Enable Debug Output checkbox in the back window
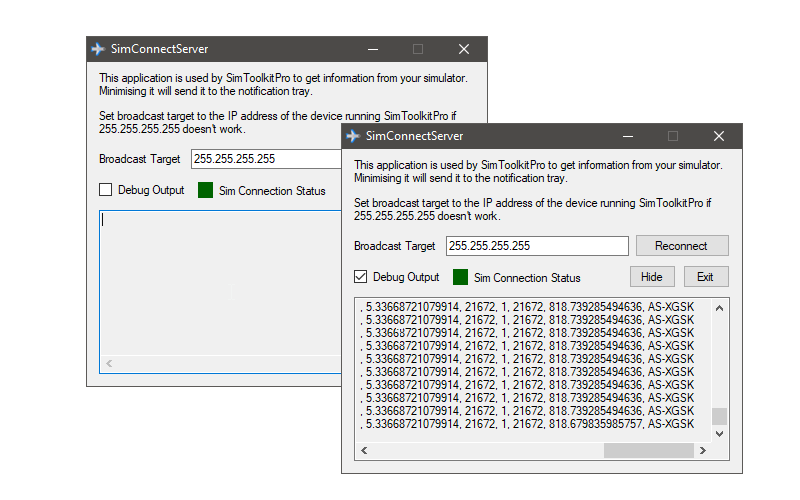Image resolution: width=800 pixels, height=500 pixels. pos(106,190)
